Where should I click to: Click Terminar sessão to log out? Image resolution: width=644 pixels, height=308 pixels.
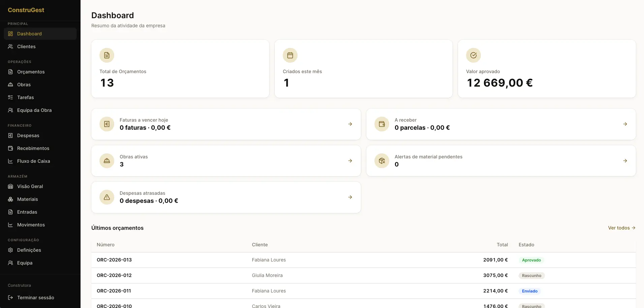pyautogui.click(x=40, y=298)
